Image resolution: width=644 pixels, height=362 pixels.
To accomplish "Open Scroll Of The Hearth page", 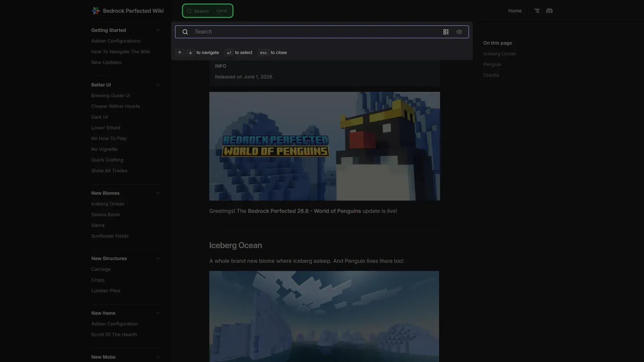I will 114,335.
